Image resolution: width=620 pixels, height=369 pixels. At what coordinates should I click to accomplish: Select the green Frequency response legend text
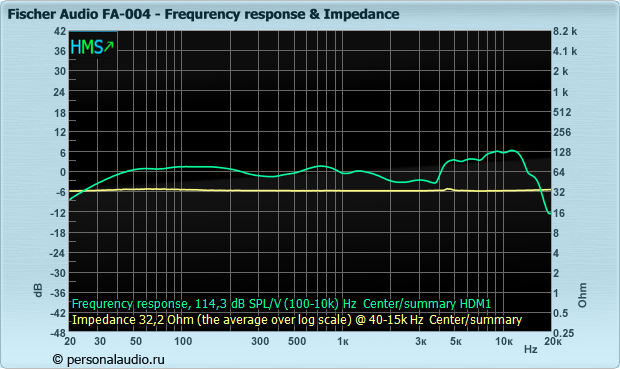(x=281, y=304)
